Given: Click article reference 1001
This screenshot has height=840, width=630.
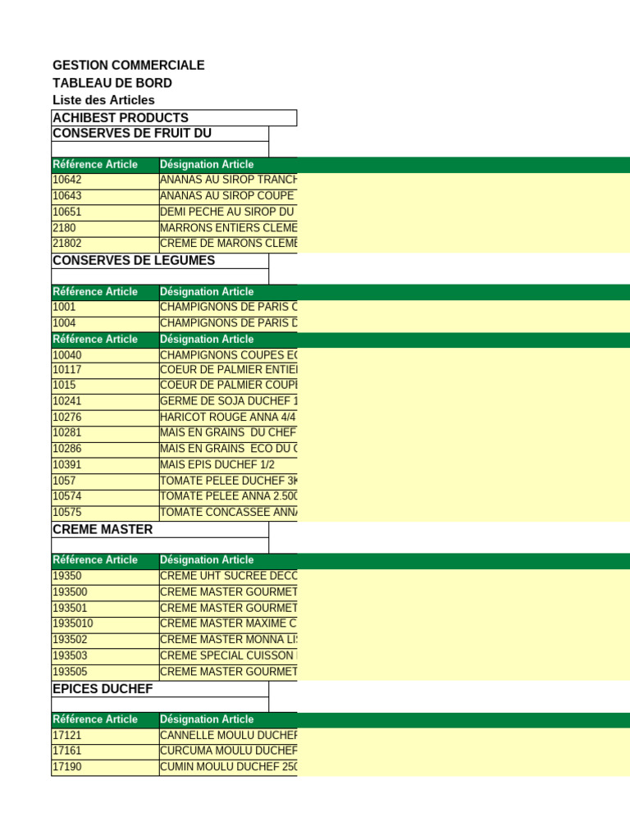Looking at the screenshot, I should click(105, 308).
